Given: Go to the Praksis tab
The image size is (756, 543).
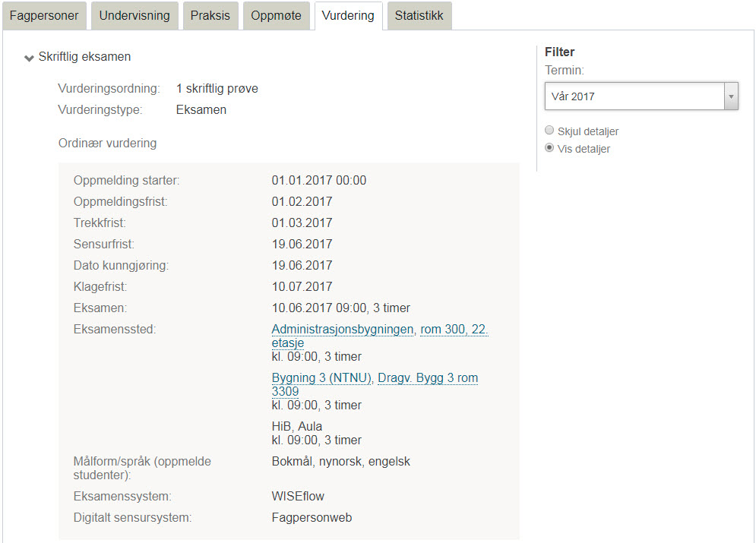Looking at the screenshot, I should coord(210,15).
